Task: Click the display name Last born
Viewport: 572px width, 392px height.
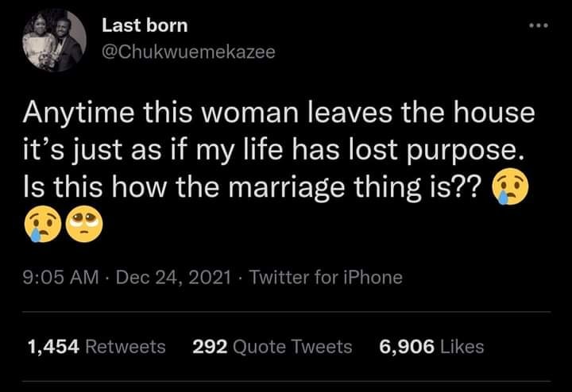Action: click(145, 25)
